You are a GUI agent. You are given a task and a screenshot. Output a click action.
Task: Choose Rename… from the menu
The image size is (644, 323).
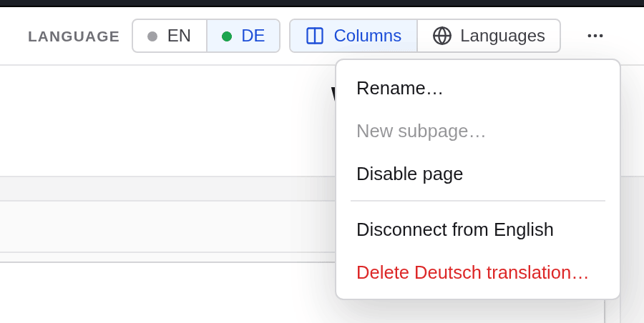click(478, 88)
